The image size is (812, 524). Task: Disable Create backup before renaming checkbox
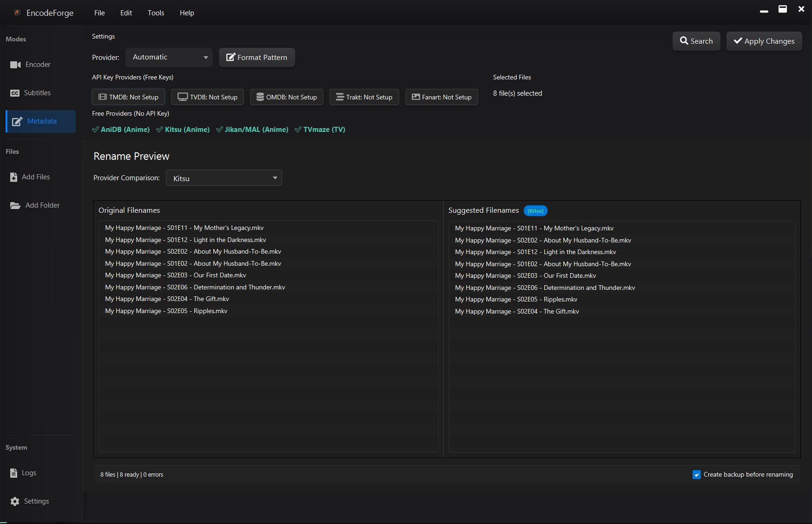696,474
